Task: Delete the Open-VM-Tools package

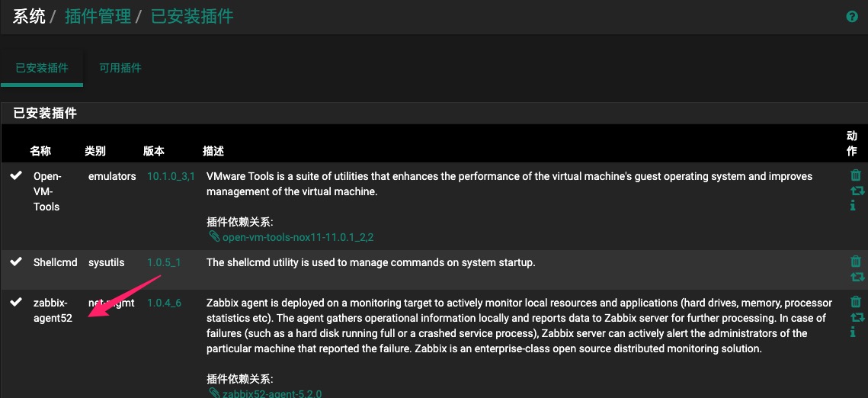Action: (856, 175)
